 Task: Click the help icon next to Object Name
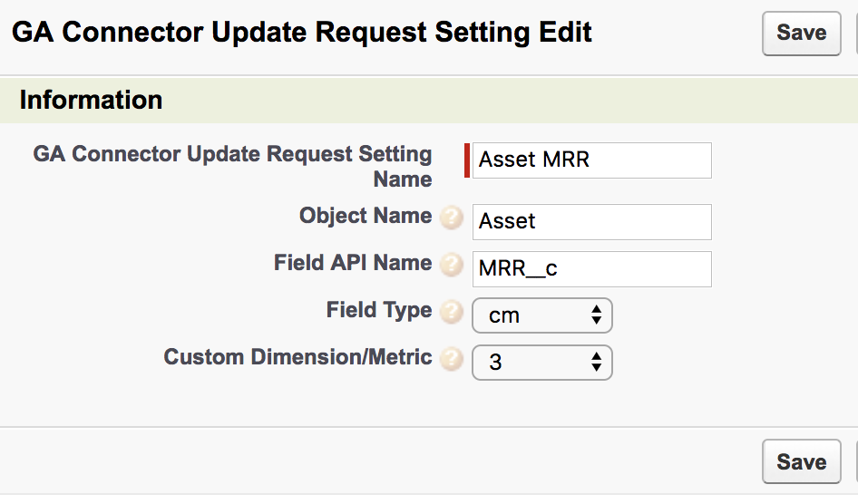pos(451,219)
